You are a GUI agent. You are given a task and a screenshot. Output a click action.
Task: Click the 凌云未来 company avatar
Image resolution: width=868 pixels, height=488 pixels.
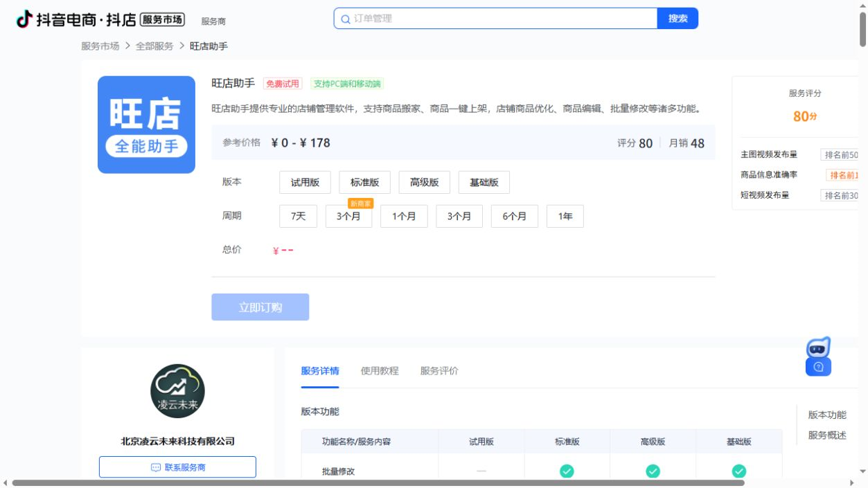(x=177, y=391)
